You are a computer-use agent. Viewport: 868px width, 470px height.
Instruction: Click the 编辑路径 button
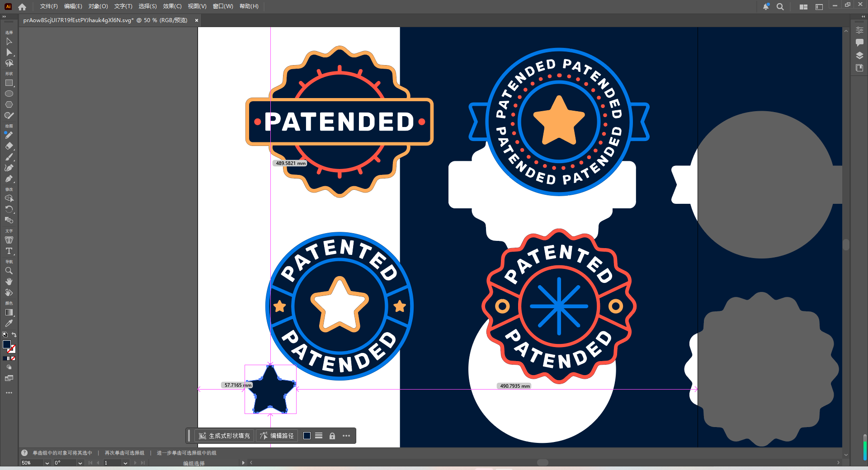coord(277,436)
